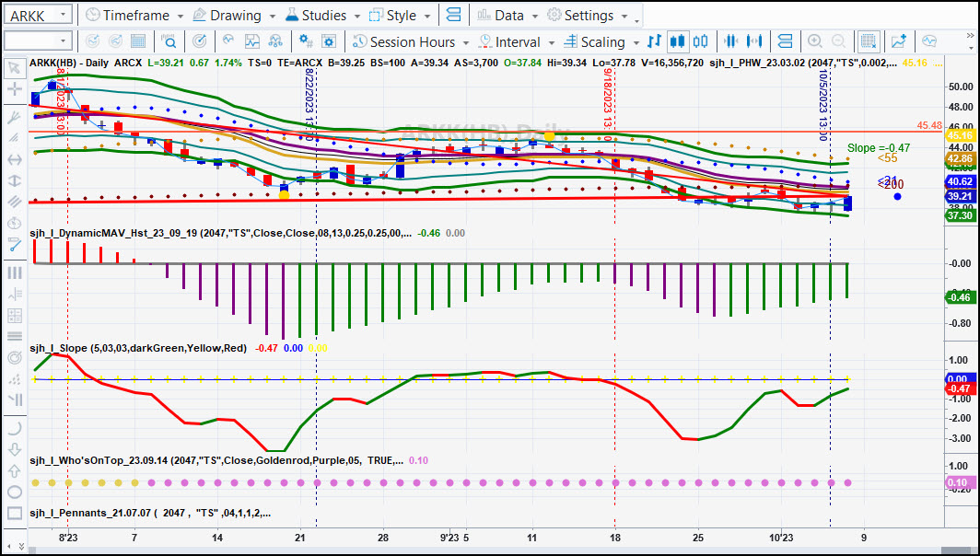Open the Settings menu
Screen dimensions: 980x556
[x=588, y=15]
